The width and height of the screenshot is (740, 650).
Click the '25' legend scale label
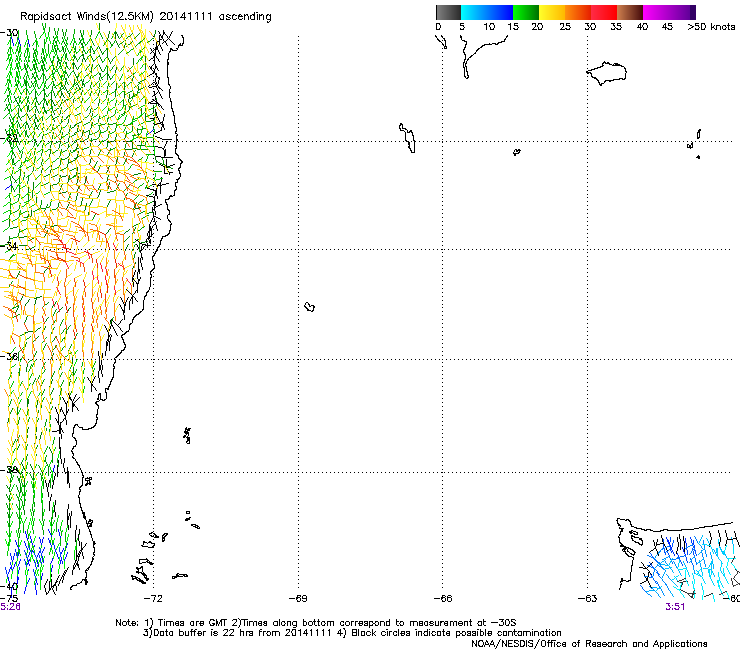point(565,27)
